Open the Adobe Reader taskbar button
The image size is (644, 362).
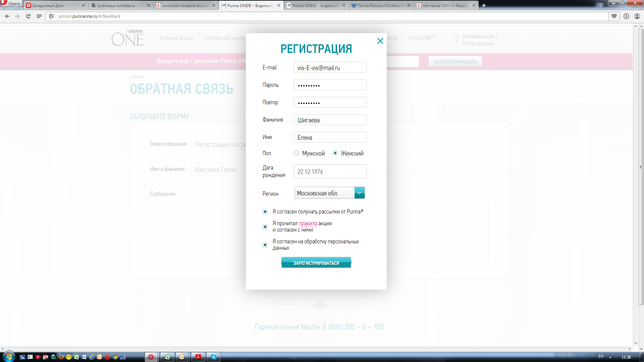coord(198,357)
